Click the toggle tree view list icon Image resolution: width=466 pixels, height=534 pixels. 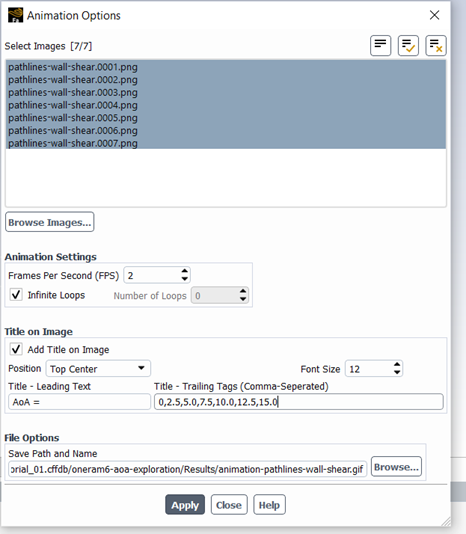(380, 45)
